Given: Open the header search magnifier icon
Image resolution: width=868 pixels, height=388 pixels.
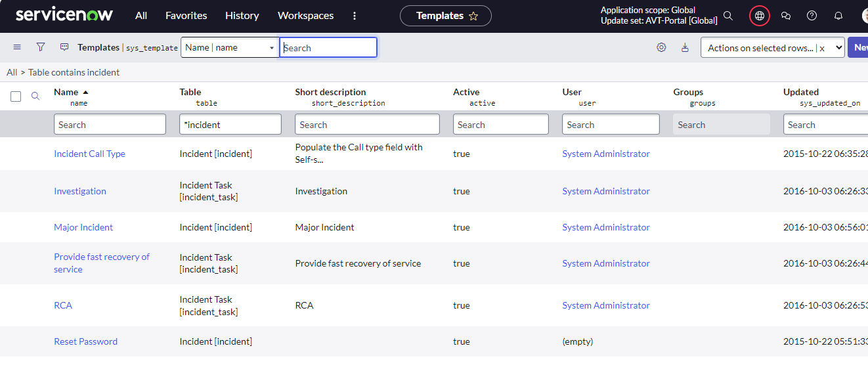Looking at the screenshot, I should pos(728,15).
